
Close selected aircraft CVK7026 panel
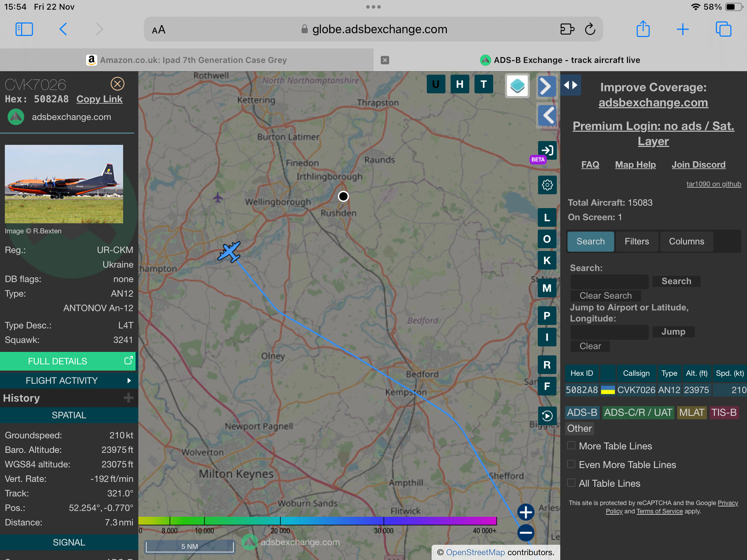[117, 84]
